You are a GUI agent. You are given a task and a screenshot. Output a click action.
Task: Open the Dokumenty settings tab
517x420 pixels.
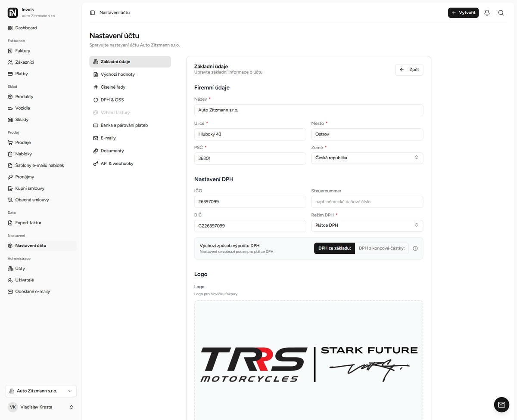(130, 151)
